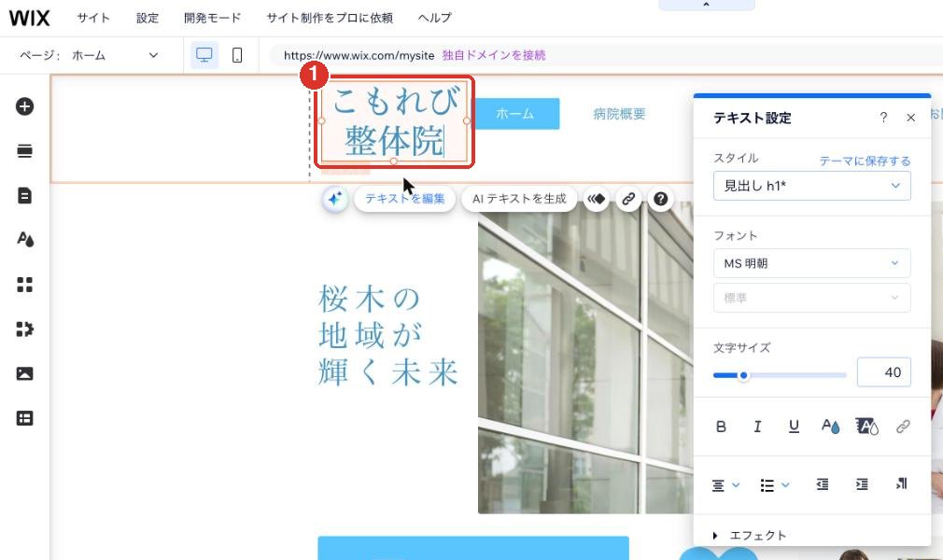Close the text settings panel
This screenshot has width=943, height=560.
coord(910,118)
